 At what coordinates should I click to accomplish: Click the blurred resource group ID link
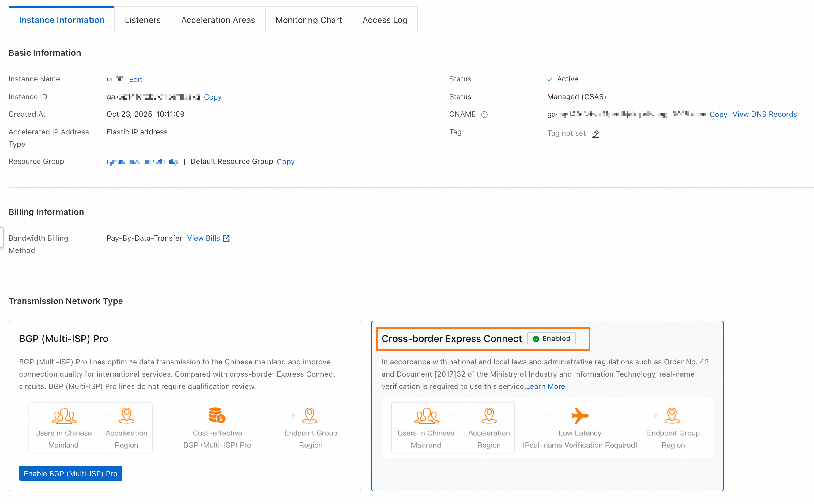pyautogui.click(x=142, y=162)
